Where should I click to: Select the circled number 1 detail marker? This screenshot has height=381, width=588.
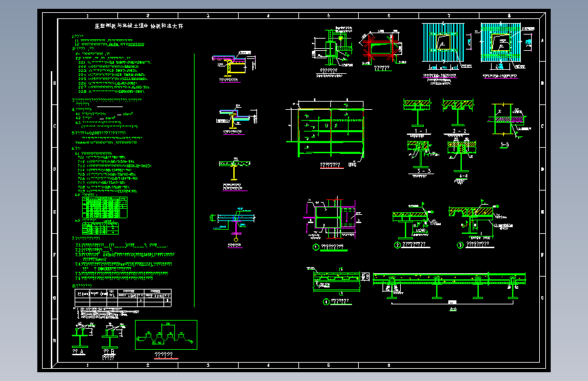[316, 247]
